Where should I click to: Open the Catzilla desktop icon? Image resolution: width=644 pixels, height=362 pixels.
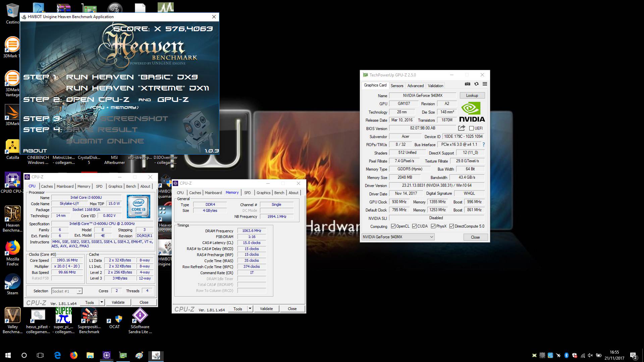(x=12, y=149)
